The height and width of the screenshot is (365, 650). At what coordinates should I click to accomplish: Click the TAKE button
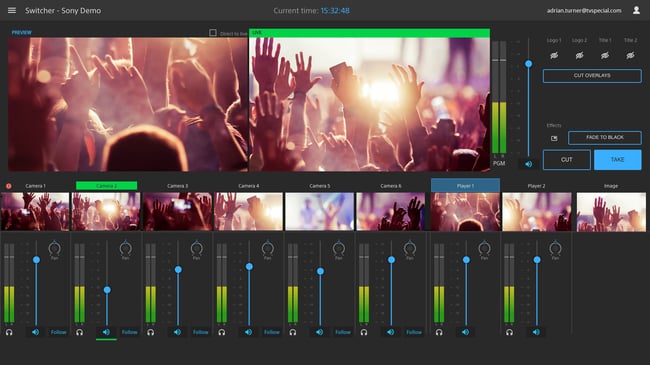617,160
